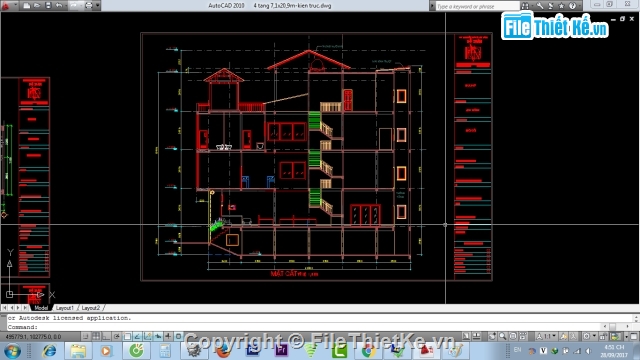The width and height of the screenshot is (640, 360).
Task: Click the volume speaker tray icon
Action: click(x=588, y=351)
